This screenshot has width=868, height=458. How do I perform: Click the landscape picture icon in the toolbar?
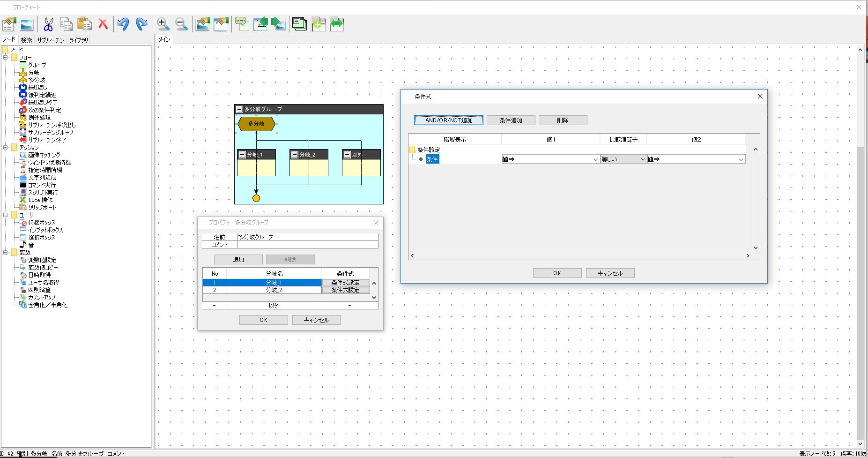pyautogui.click(x=27, y=24)
